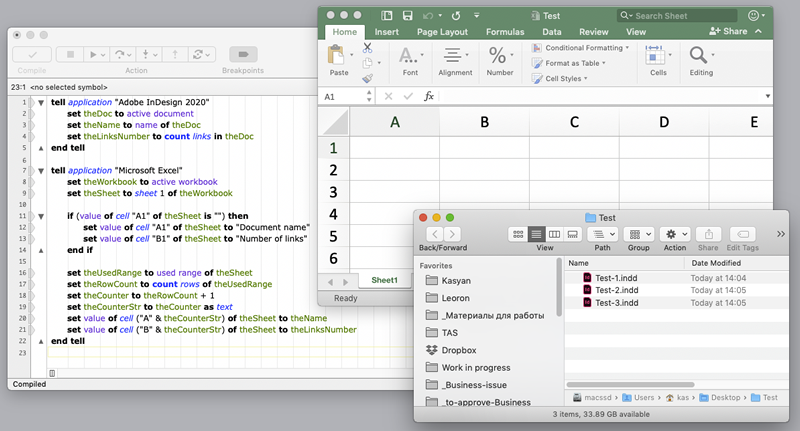Image resolution: width=800 pixels, height=431 pixels.
Task: Open Conditional Formatting dropdown in Excel
Action: (x=580, y=48)
